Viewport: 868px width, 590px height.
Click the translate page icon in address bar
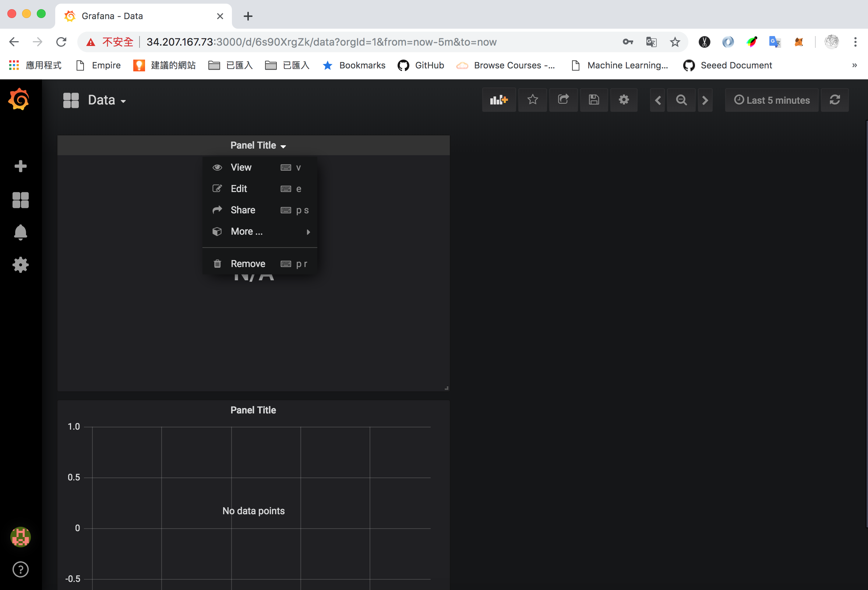[x=652, y=42]
